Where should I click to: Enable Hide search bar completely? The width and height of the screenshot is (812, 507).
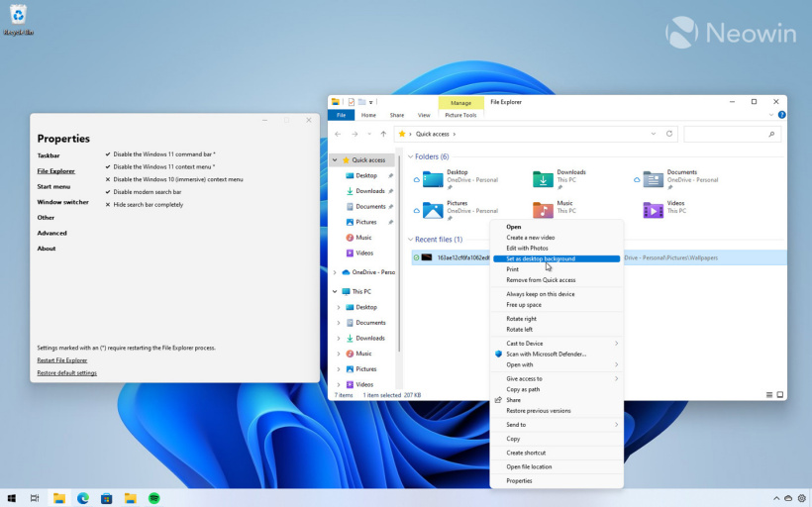(108, 205)
